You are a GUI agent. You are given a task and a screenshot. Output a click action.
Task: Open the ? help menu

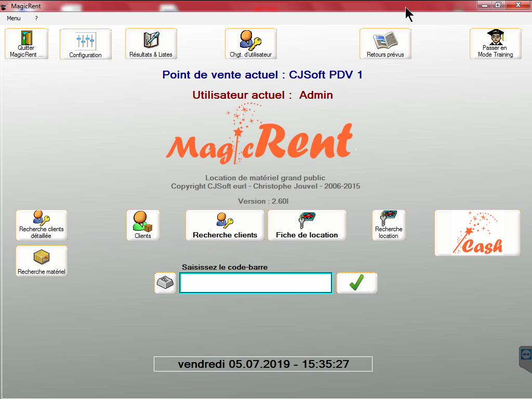point(36,18)
